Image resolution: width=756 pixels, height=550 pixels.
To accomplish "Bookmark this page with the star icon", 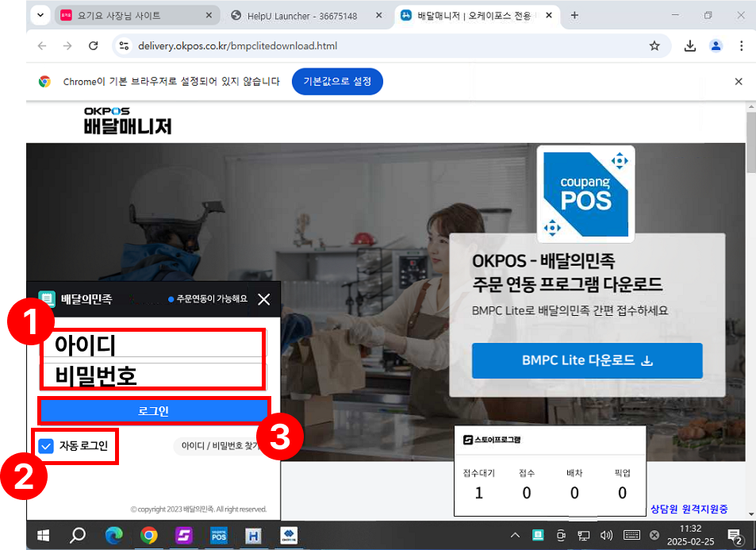I will pos(654,46).
